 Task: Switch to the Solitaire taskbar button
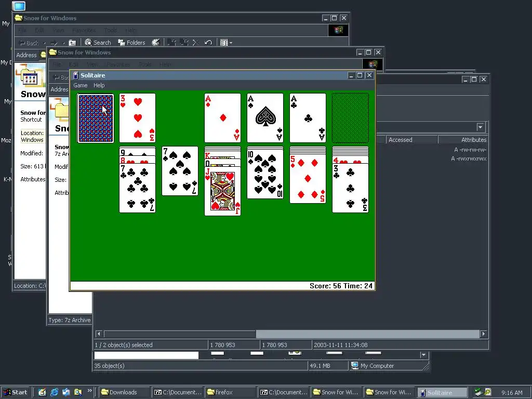coord(442,392)
